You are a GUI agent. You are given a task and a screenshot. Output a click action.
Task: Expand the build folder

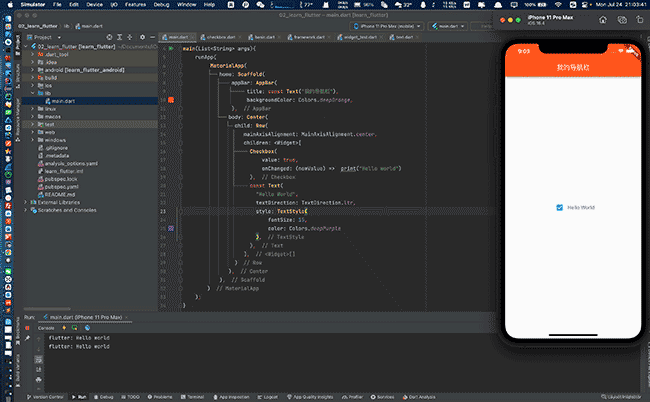click(x=33, y=78)
